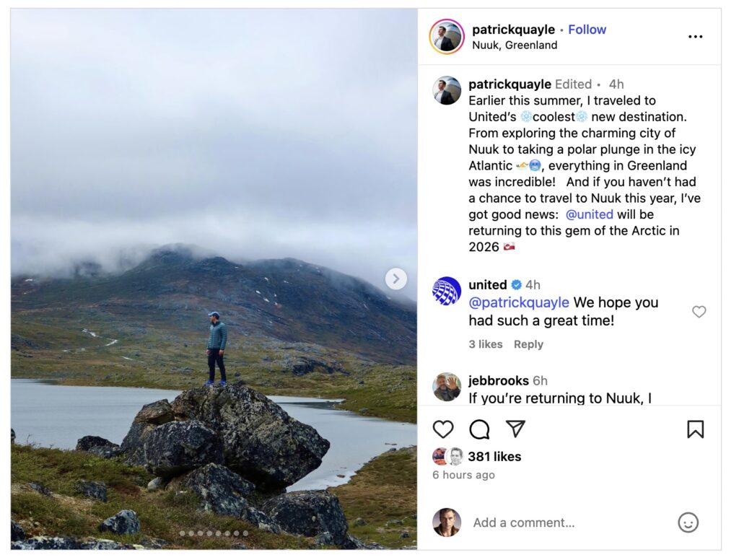
Task: Open jebbrooks profile picture
Action: coord(446,387)
